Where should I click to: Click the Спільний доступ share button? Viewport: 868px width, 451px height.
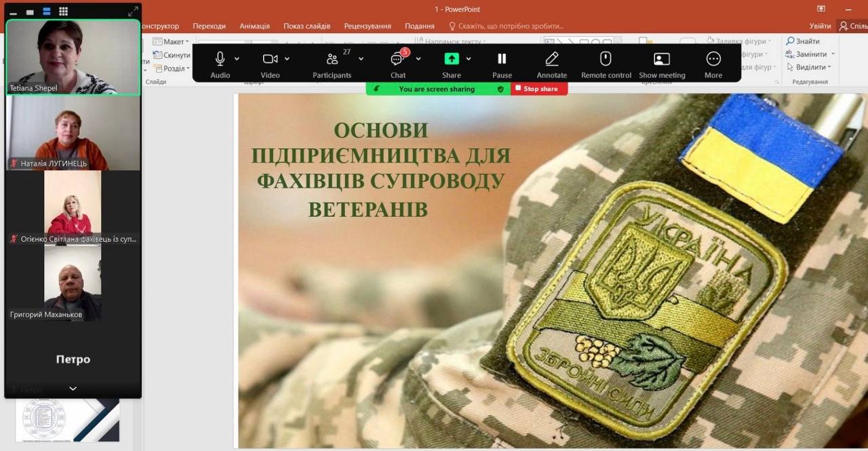[x=853, y=26]
